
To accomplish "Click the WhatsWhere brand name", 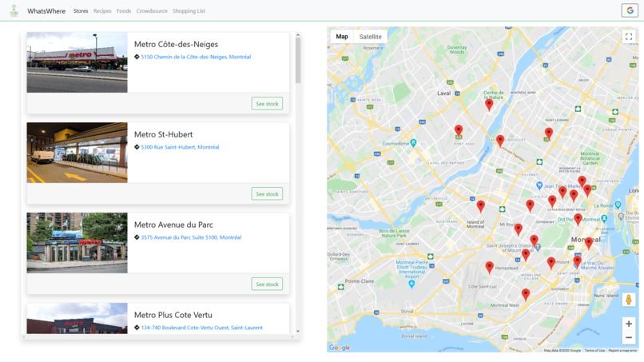I will tap(46, 11).
